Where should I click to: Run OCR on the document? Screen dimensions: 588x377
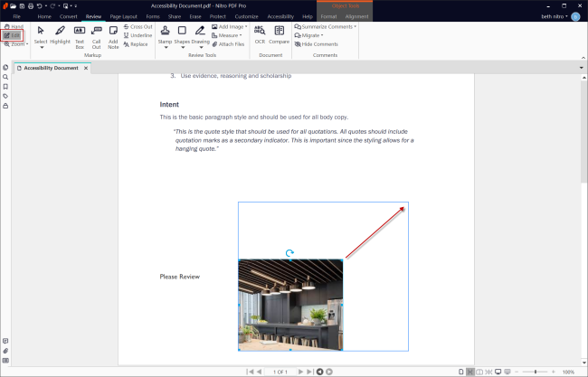click(260, 33)
